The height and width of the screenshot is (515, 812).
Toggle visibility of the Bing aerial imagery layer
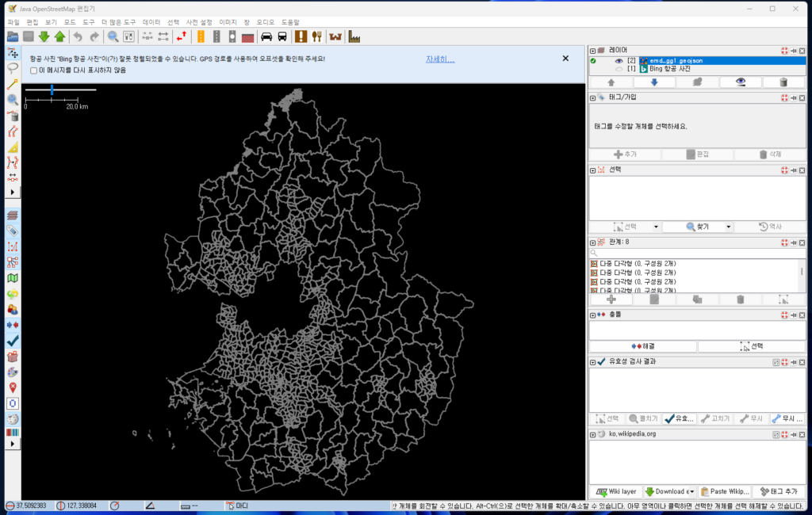619,69
